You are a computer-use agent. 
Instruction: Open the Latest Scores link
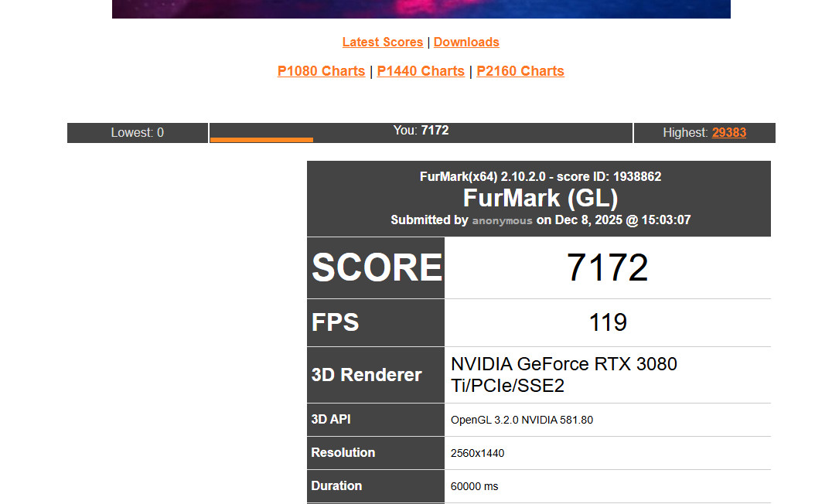pos(382,42)
